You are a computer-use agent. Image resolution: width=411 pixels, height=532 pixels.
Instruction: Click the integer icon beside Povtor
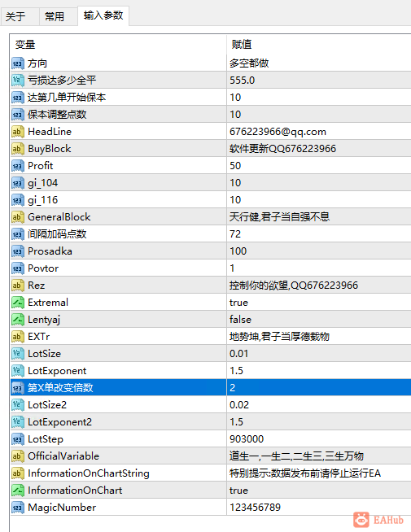pos(18,268)
